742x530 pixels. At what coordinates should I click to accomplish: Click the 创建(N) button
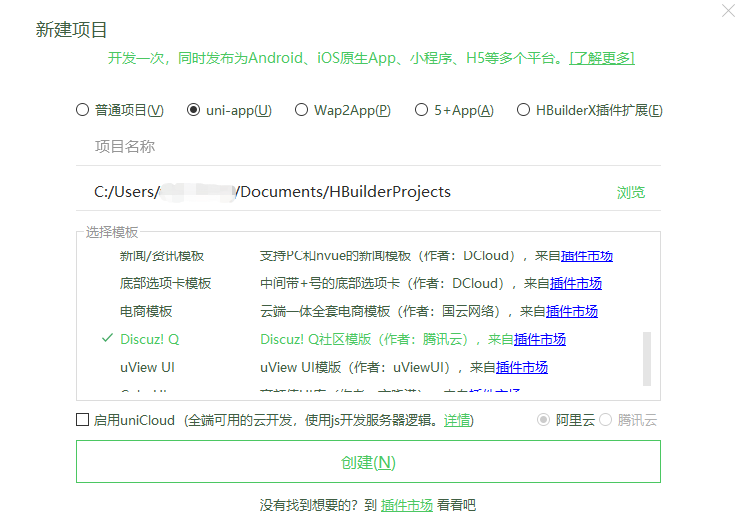click(x=368, y=462)
